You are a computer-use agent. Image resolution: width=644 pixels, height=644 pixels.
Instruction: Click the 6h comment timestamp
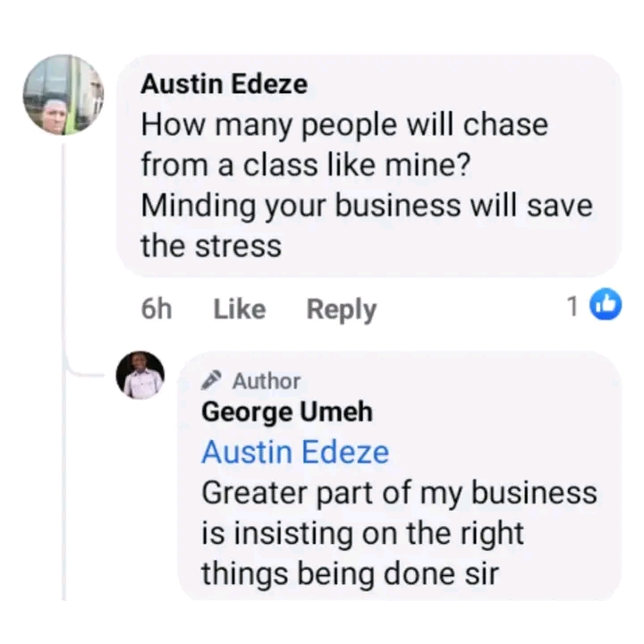point(157,309)
